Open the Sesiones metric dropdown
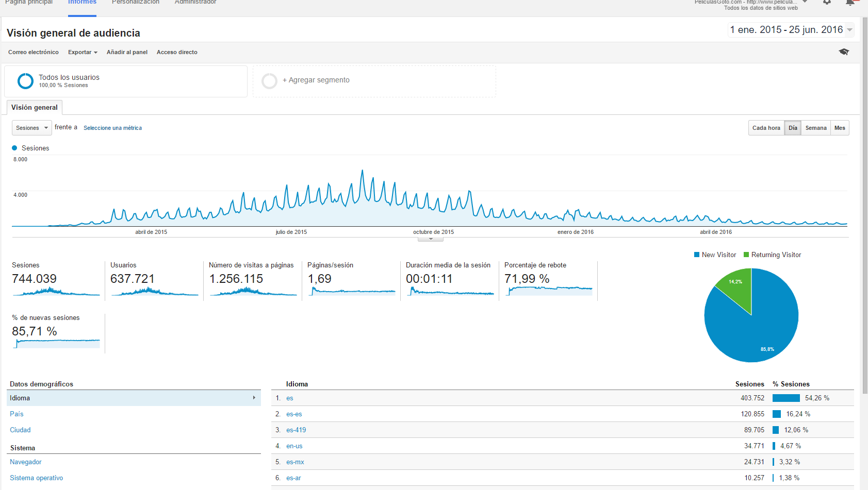 pyautogui.click(x=31, y=128)
